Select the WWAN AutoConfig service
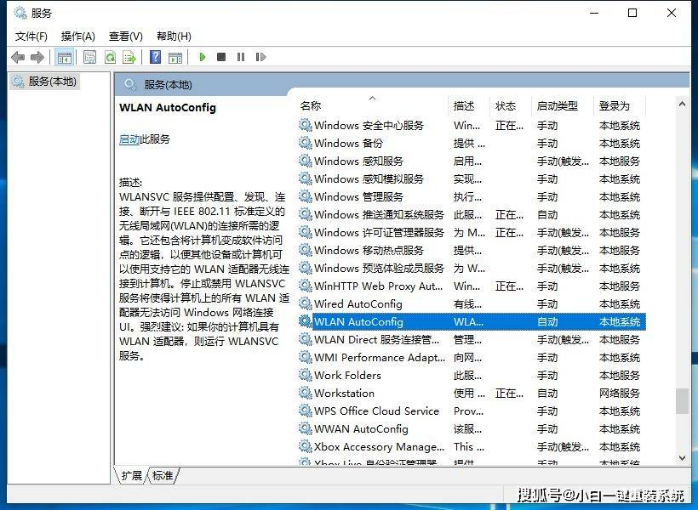 point(471,429)
